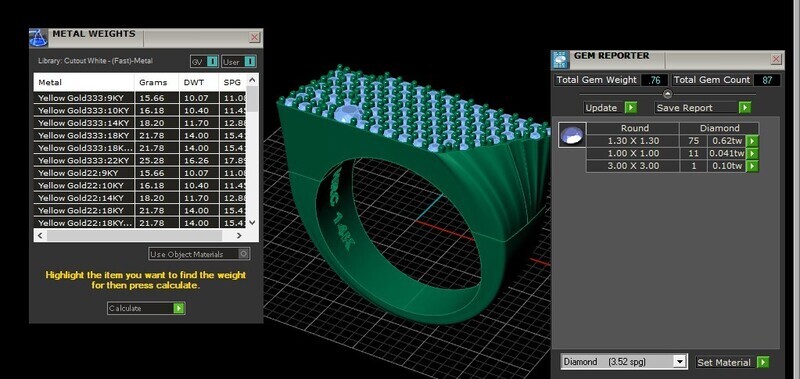Click the metal list scroll down arrow
This screenshot has width=800, height=379.
pos(252,223)
